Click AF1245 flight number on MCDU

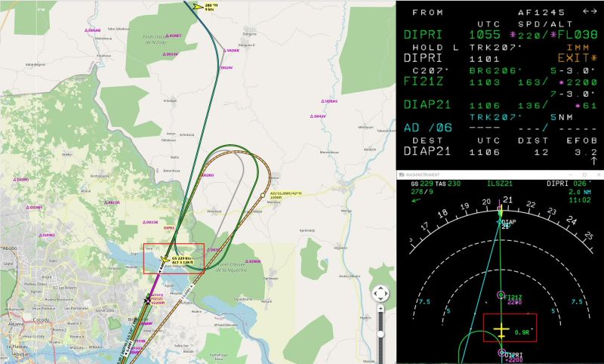coord(541,12)
